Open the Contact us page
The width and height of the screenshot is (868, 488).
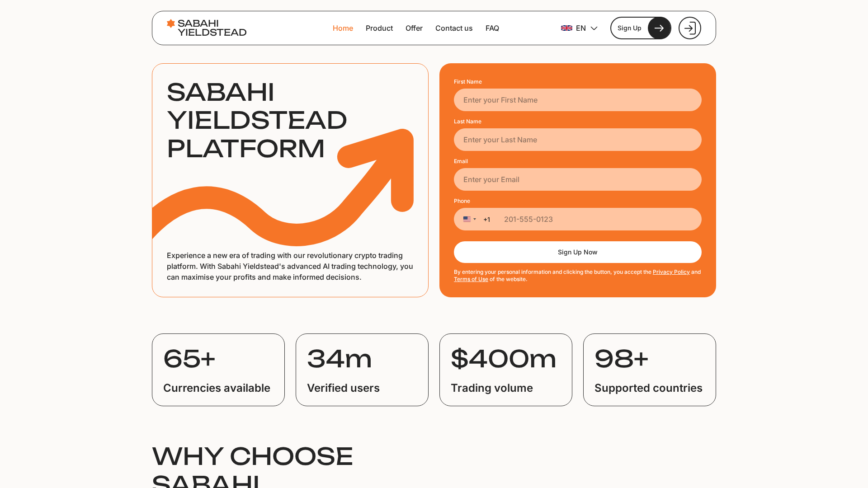(453, 28)
